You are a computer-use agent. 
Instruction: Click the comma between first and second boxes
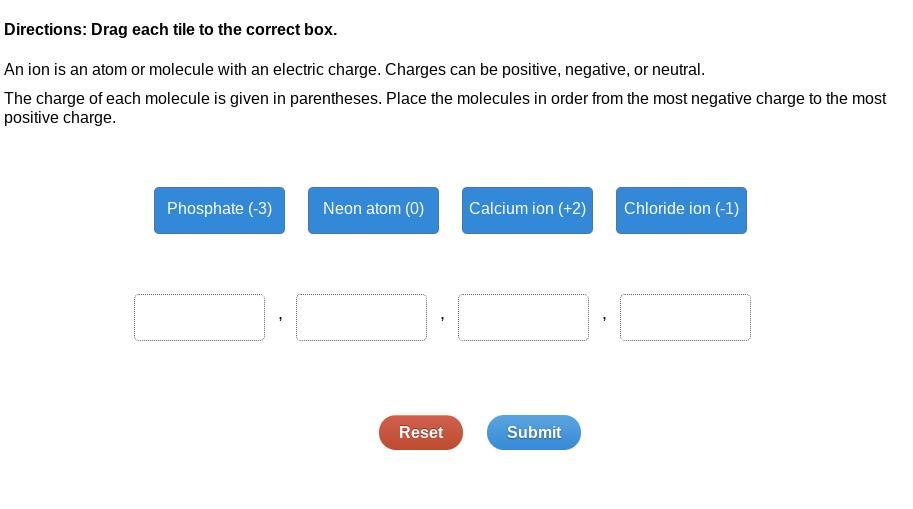pos(280,317)
